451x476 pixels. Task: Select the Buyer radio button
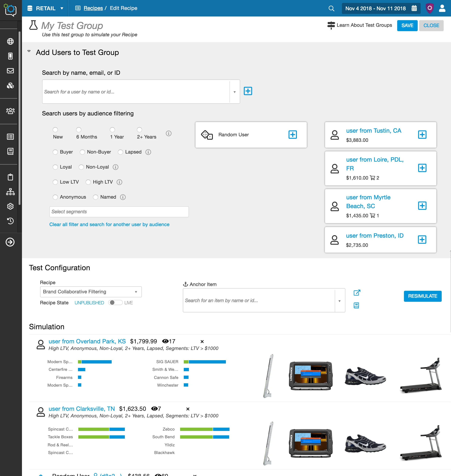(55, 152)
